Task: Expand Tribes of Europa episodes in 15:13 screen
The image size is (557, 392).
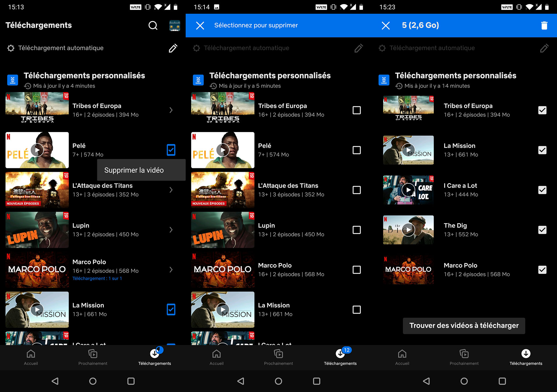Action: point(171,110)
